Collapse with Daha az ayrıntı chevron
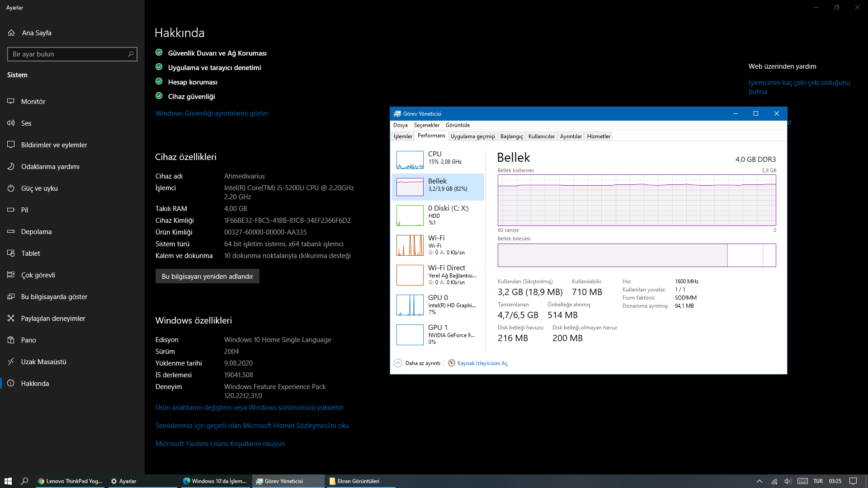Image resolution: width=868 pixels, height=488 pixels. coord(398,363)
